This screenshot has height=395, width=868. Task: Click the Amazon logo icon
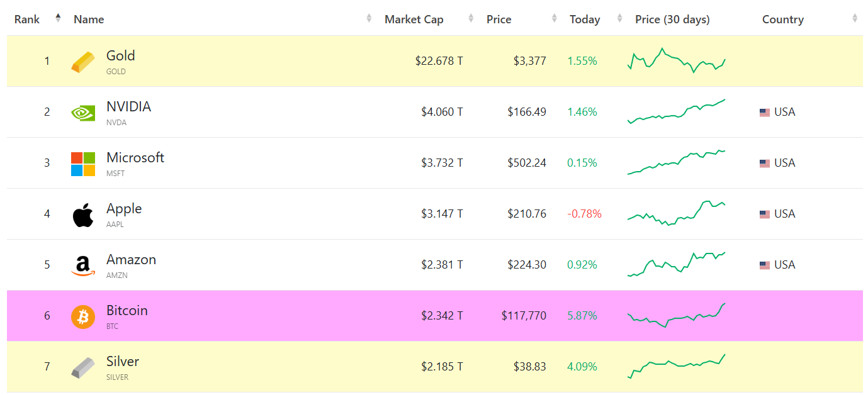pyautogui.click(x=83, y=266)
